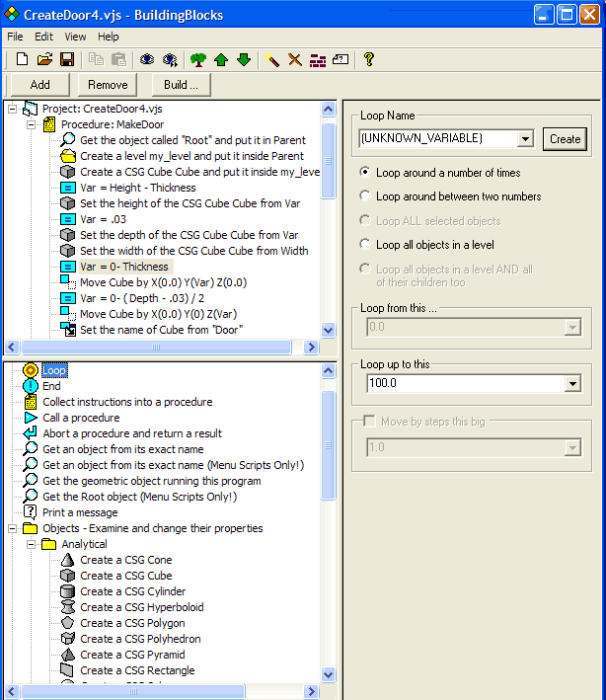Click the brick wall toolbar icon
Screen dimensions: 606x700
click(318, 60)
